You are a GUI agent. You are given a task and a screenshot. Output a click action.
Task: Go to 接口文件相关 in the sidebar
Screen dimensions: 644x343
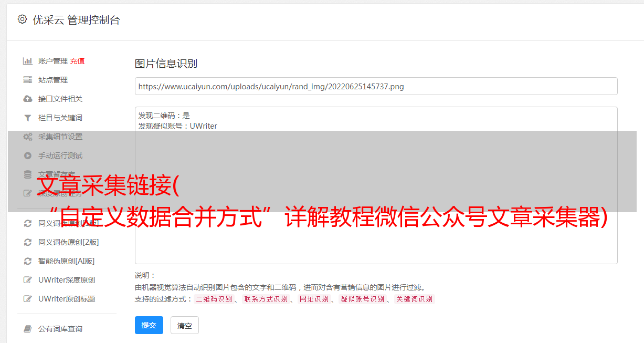[60, 99]
